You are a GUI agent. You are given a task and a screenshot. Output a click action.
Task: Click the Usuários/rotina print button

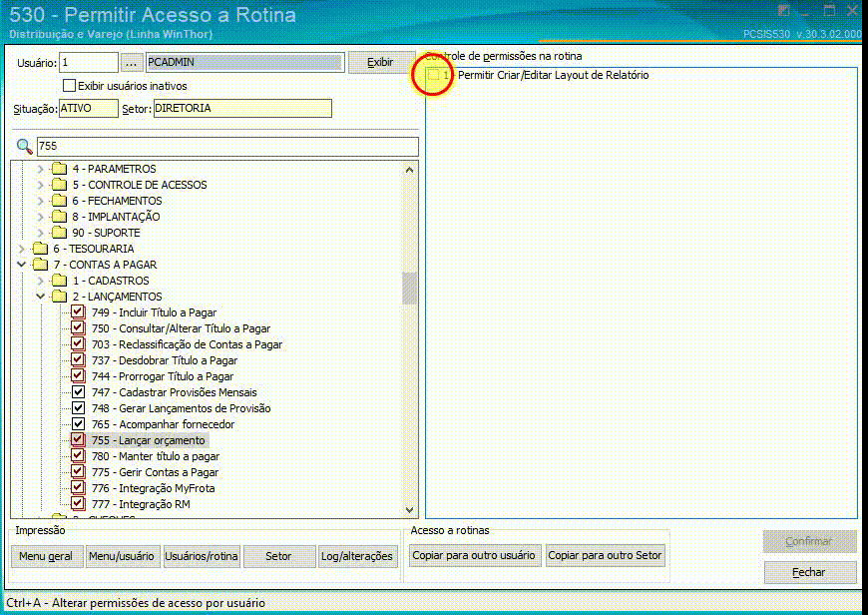(x=202, y=556)
